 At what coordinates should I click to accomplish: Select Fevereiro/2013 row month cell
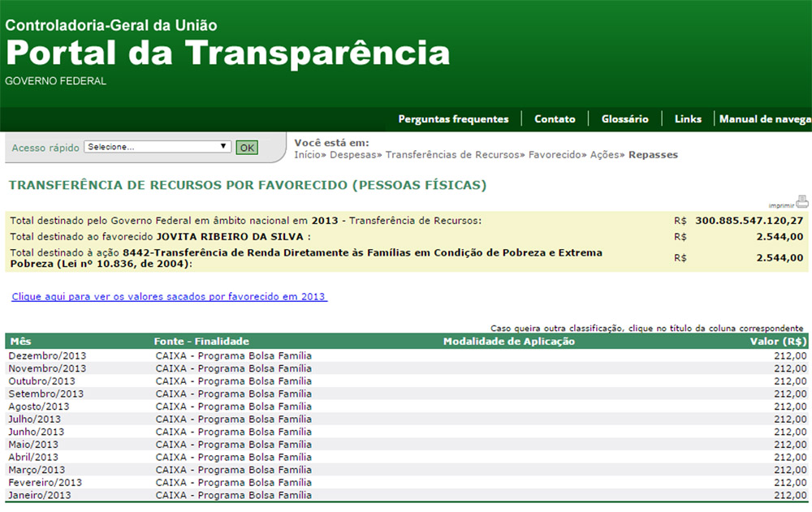point(45,483)
